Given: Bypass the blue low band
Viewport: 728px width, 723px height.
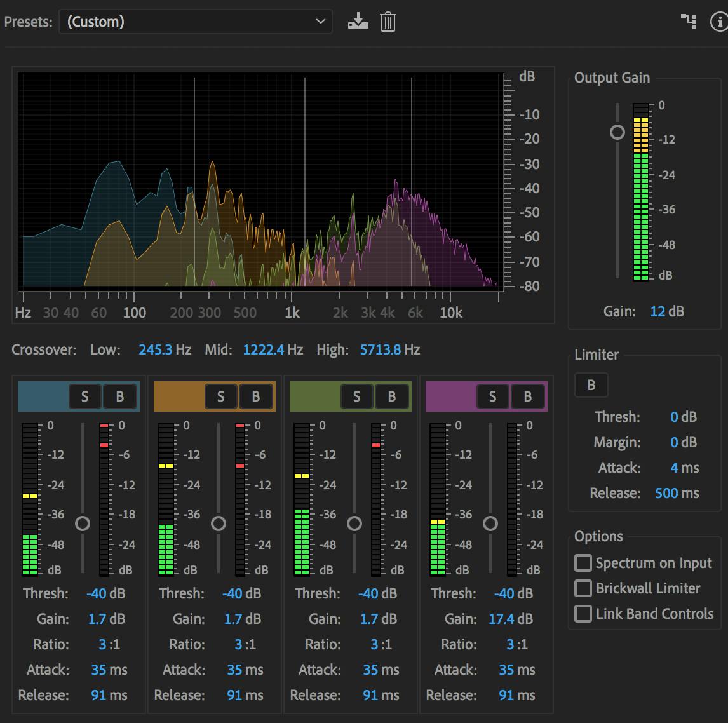Looking at the screenshot, I should click(120, 396).
